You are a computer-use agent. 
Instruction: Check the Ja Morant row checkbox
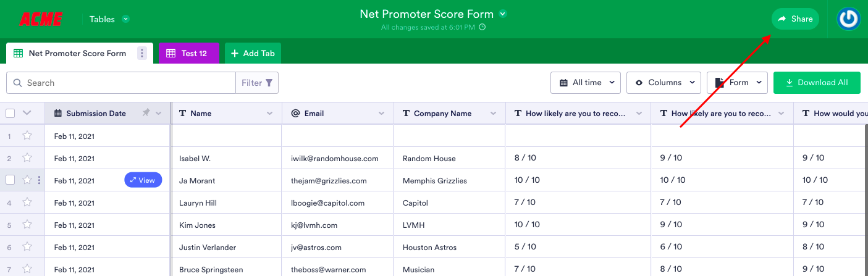(x=11, y=180)
